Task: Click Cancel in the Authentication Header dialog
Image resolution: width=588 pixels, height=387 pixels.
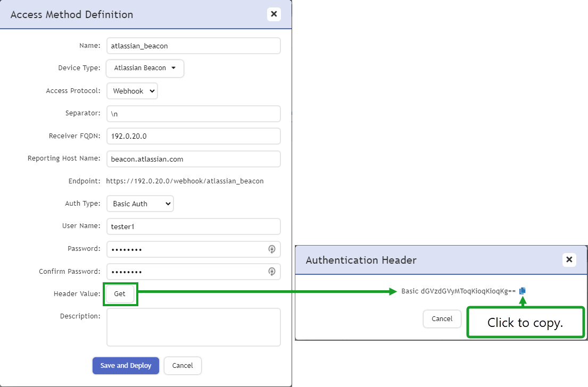Action: coord(442,319)
